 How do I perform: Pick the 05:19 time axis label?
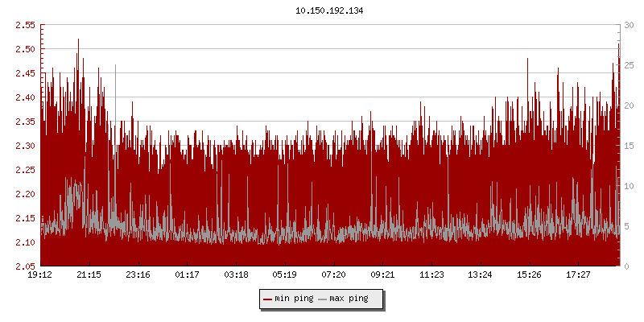point(285,275)
